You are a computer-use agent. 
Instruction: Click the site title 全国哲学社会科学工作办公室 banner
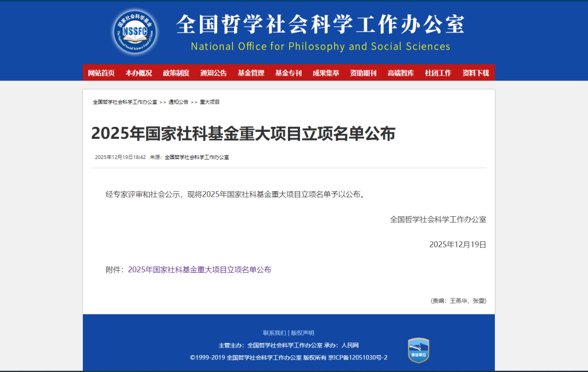[x=320, y=25]
